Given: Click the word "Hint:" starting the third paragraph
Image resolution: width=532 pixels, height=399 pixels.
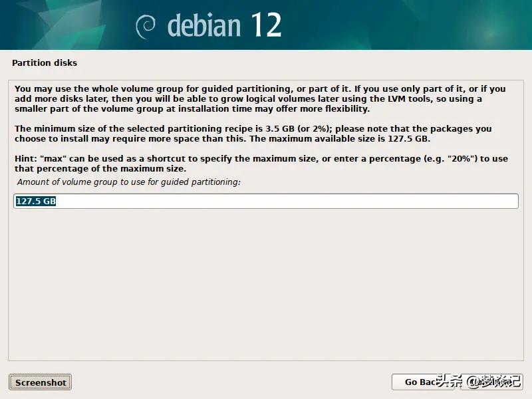Looking at the screenshot, I should pos(25,158).
